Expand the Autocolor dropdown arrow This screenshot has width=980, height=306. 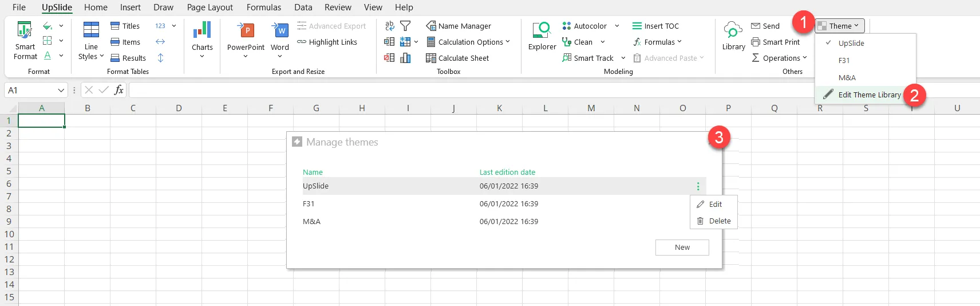click(x=617, y=26)
